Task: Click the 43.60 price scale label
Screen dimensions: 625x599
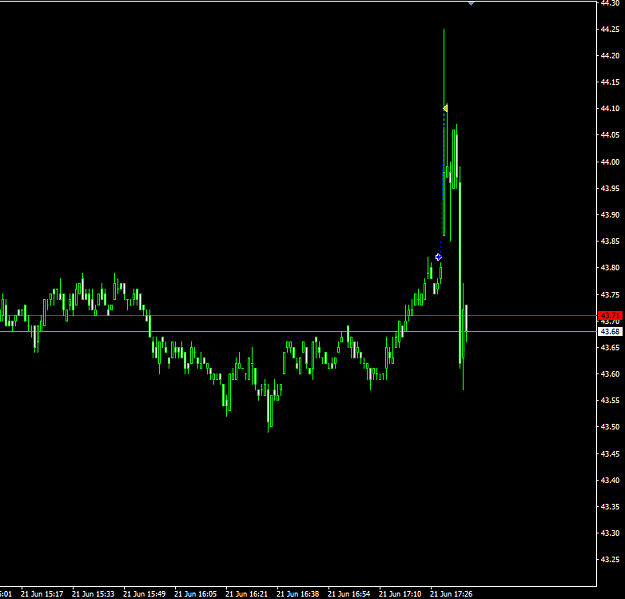Action: coord(610,374)
